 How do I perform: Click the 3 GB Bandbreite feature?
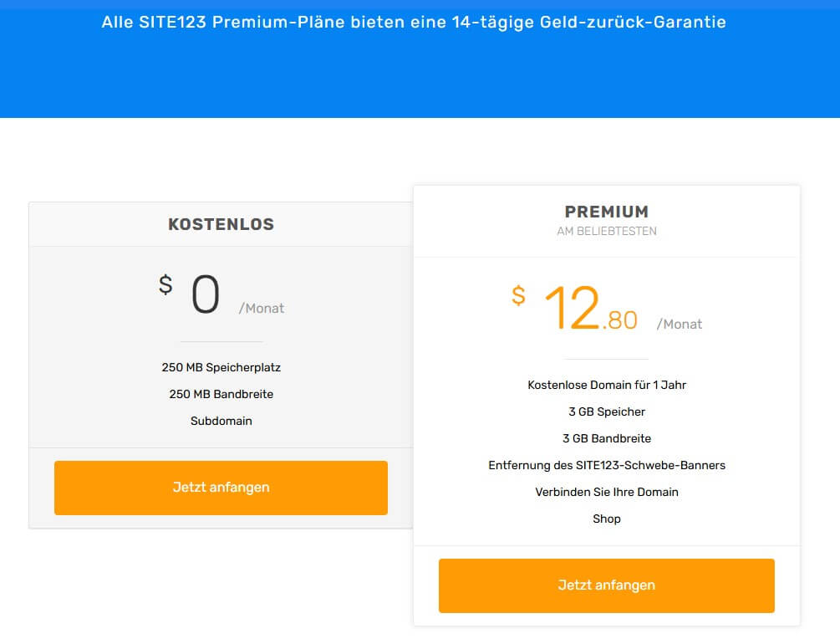coord(607,438)
